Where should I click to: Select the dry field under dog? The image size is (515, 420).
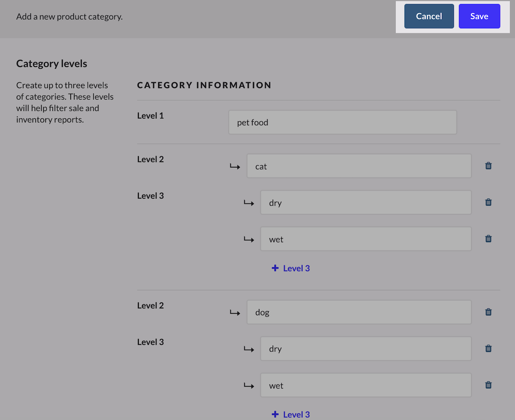click(x=366, y=349)
